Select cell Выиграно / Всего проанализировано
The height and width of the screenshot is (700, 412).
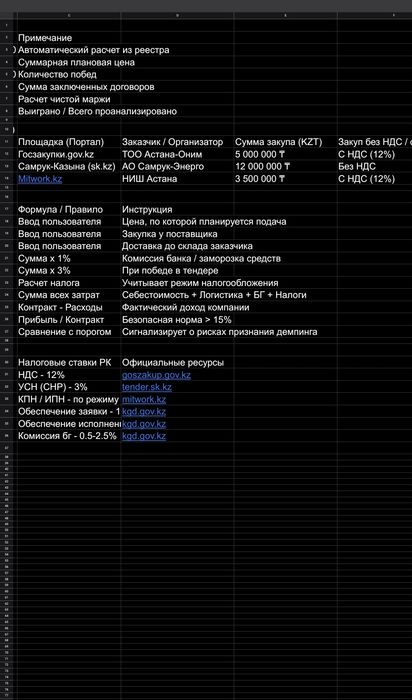point(97,111)
